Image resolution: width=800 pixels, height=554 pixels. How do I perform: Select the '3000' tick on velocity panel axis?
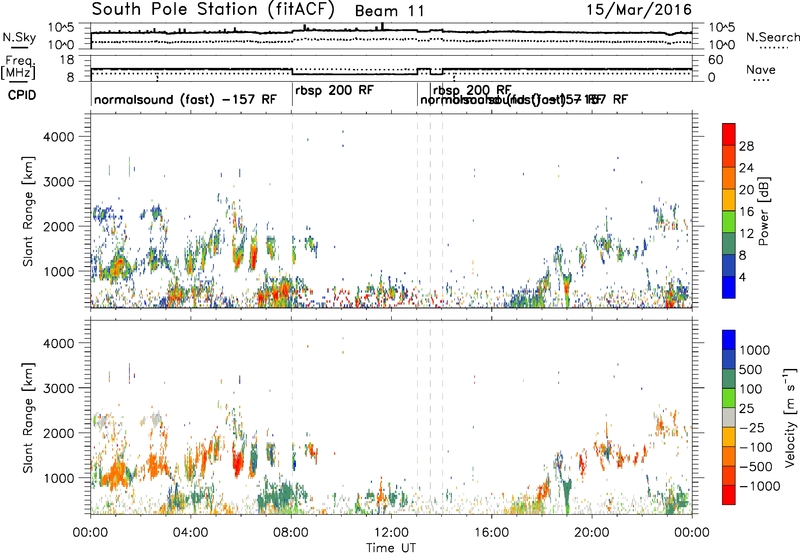(x=58, y=388)
